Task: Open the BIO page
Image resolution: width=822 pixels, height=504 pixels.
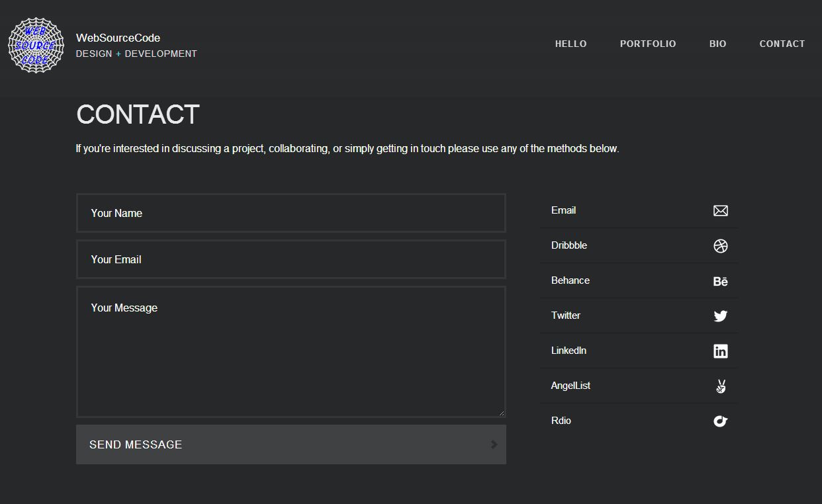Action: [x=717, y=44]
